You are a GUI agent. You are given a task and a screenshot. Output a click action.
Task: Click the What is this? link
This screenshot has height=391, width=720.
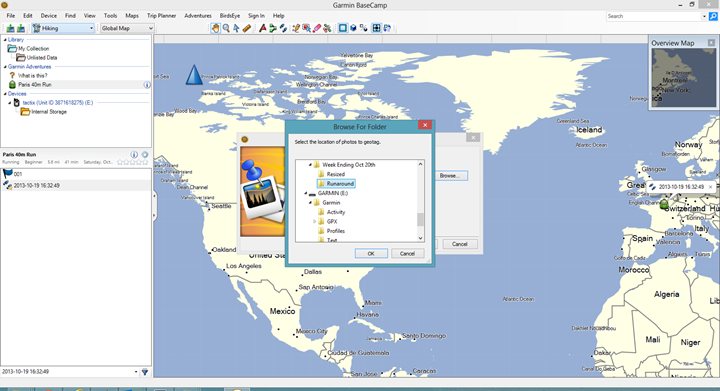click(x=32, y=76)
